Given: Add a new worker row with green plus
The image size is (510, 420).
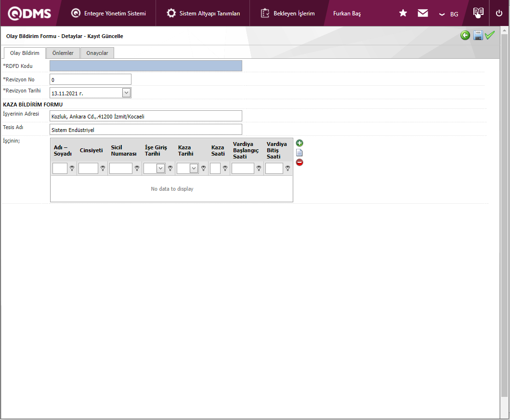Looking at the screenshot, I should (x=300, y=143).
